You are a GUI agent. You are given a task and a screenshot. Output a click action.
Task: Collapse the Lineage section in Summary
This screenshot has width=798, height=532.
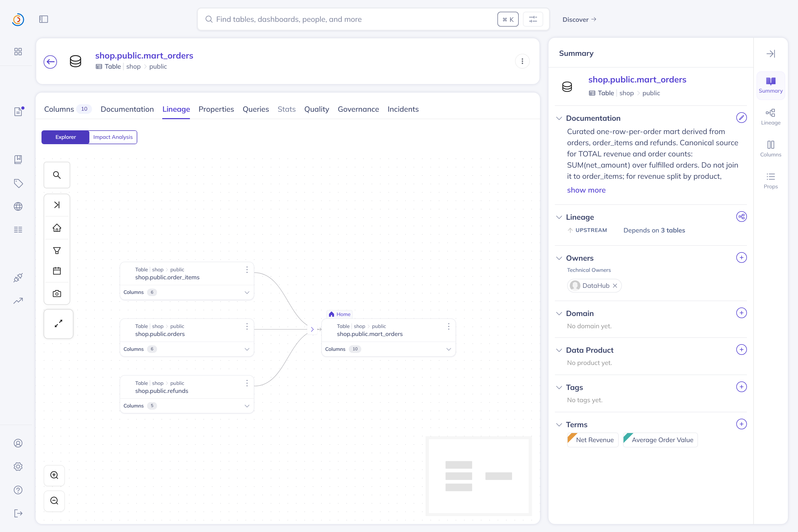coord(559,217)
